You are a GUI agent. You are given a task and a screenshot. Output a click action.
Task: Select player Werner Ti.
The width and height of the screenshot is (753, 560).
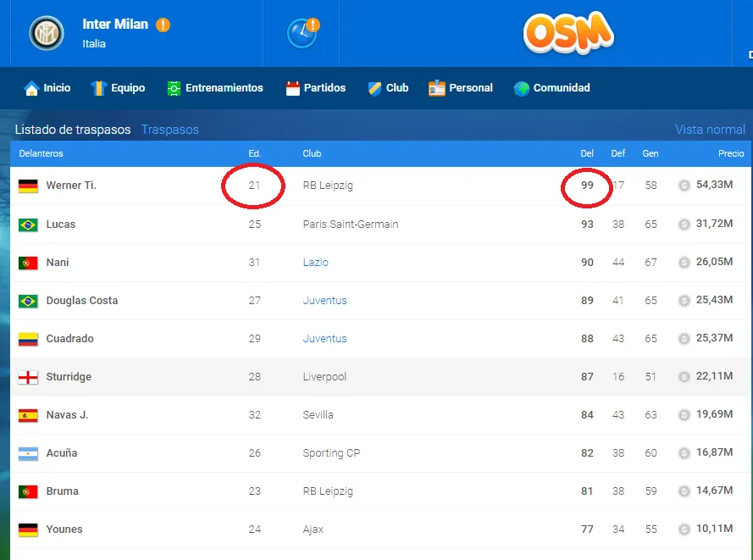click(71, 186)
